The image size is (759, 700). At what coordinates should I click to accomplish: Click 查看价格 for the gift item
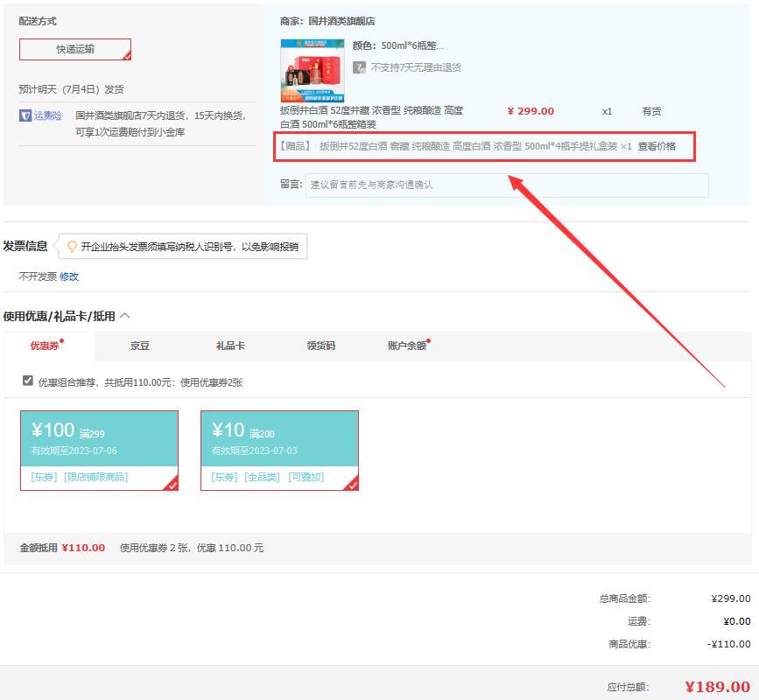pos(657,146)
